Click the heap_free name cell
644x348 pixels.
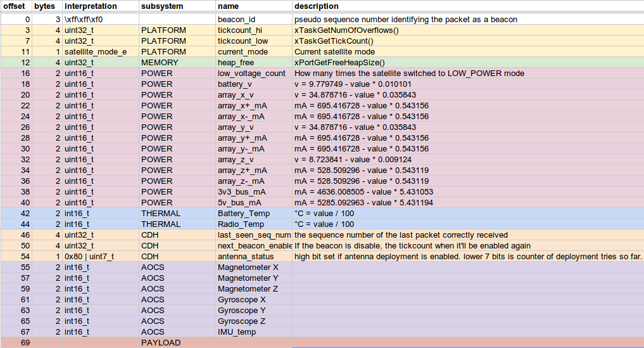[x=253, y=63]
